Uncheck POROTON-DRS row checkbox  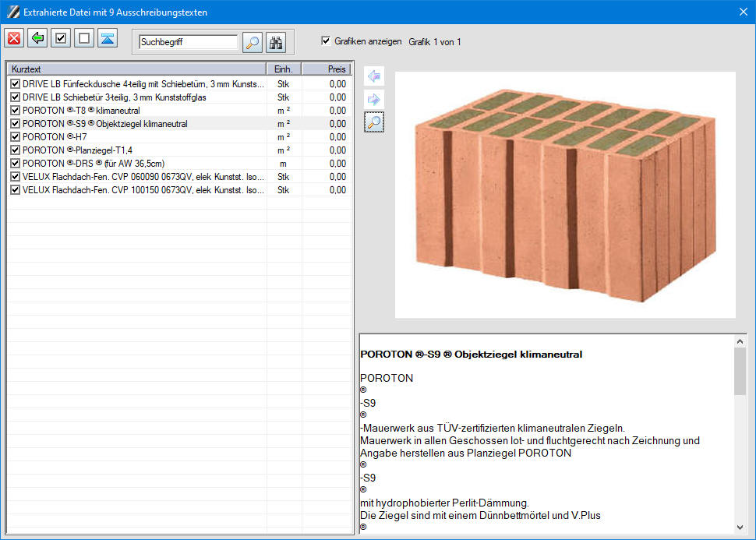coord(15,164)
